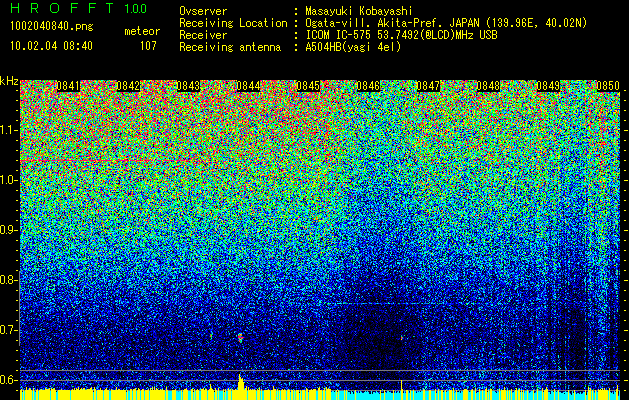
Task: Click the 0842 time marker
Action: click(128, 86)
